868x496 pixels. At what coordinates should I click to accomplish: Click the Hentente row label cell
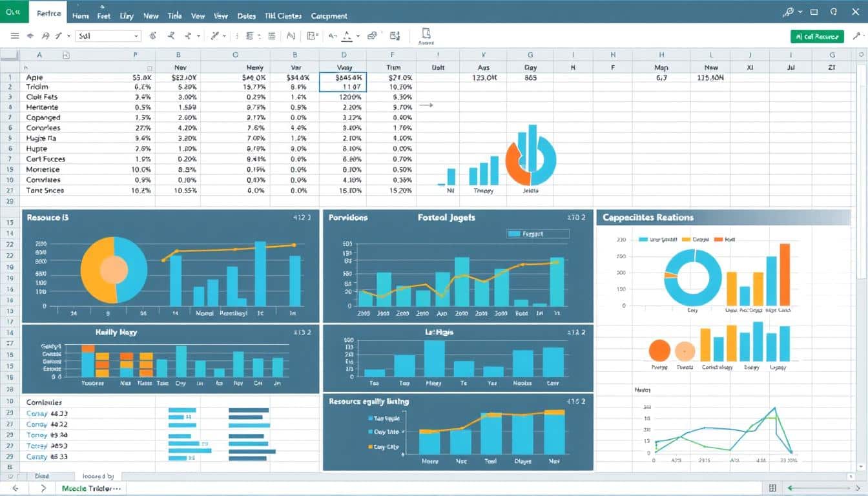point(42,107)
